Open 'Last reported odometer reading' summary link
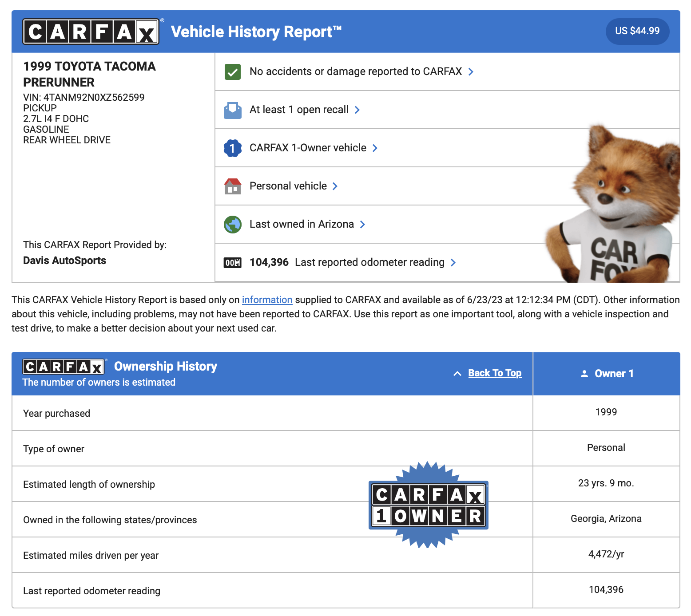The width and height of the screenshot is (691, 616). pyautogui.click(x=369, y=262)
